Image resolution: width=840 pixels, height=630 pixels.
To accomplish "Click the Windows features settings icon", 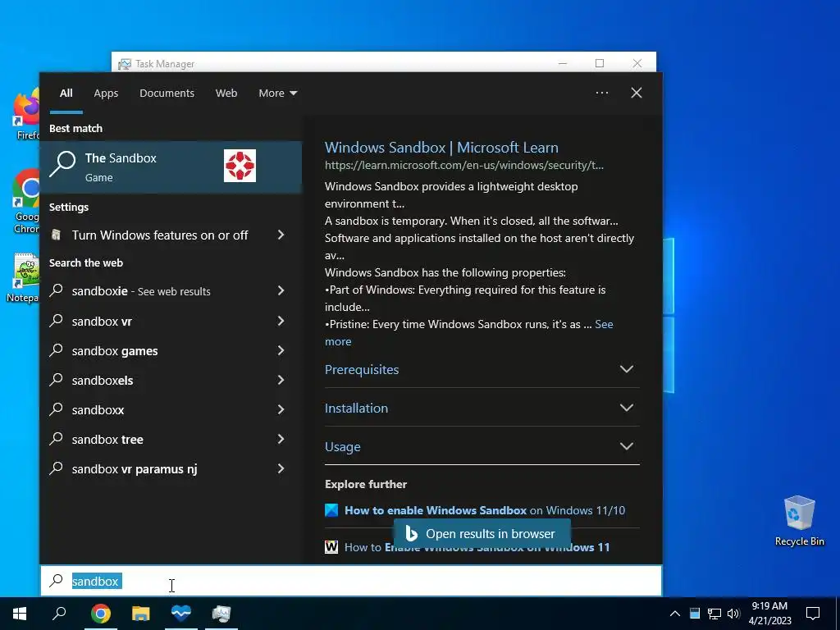I will [x=56, y=235].
